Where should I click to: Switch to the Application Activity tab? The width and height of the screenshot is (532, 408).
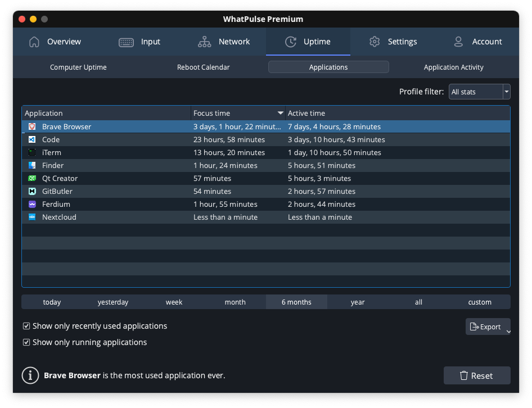click(453, 67)
